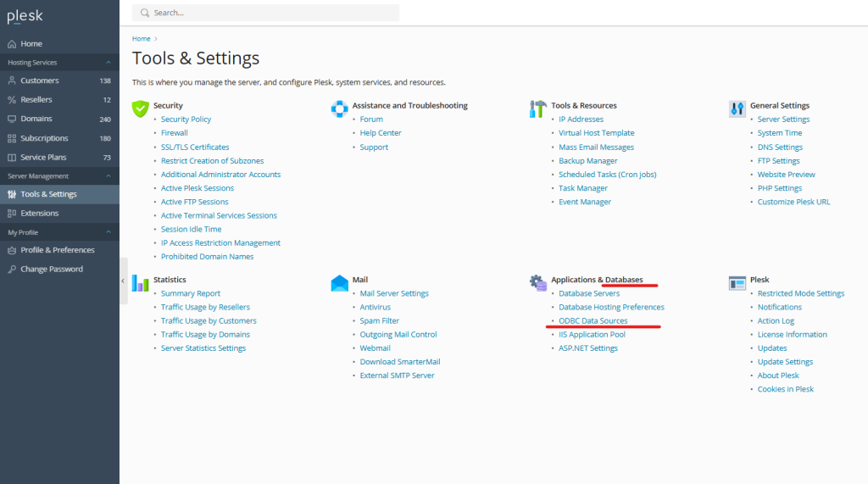Click the Applications & Databases gear icon
Screen dimensions: 868x484
click(x=538, y=283)
